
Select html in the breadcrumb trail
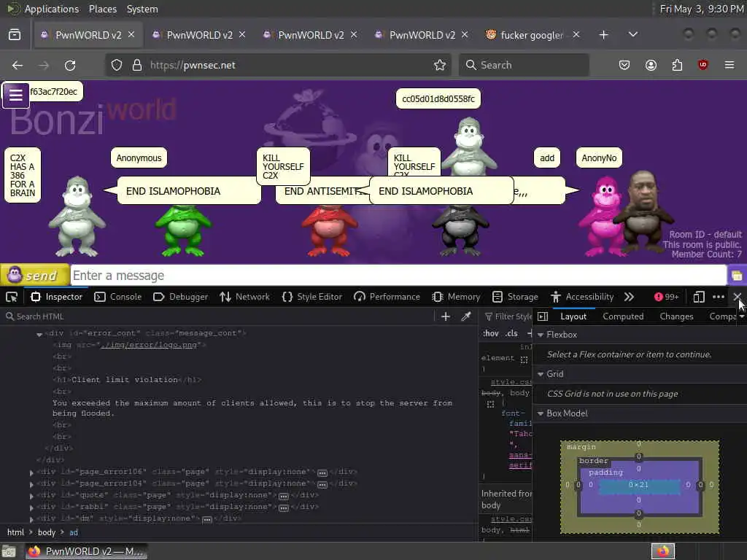point(15,532)
